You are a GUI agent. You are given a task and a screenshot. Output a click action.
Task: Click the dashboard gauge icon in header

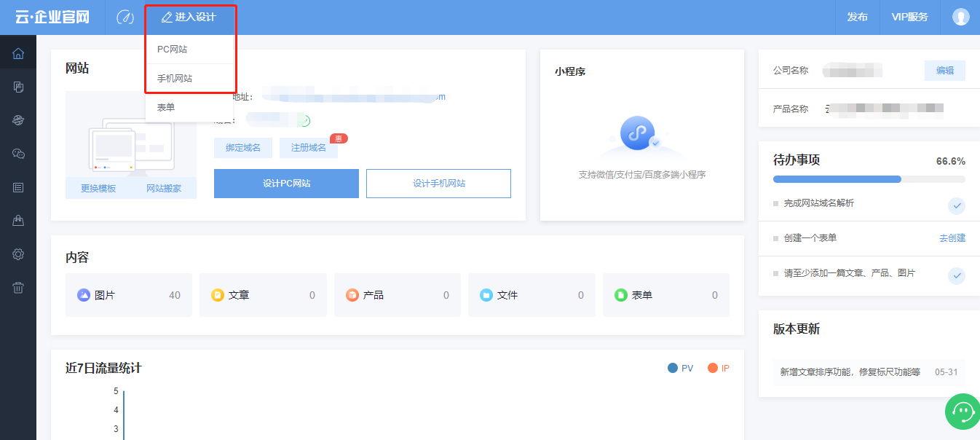click(x=125, y=17)
